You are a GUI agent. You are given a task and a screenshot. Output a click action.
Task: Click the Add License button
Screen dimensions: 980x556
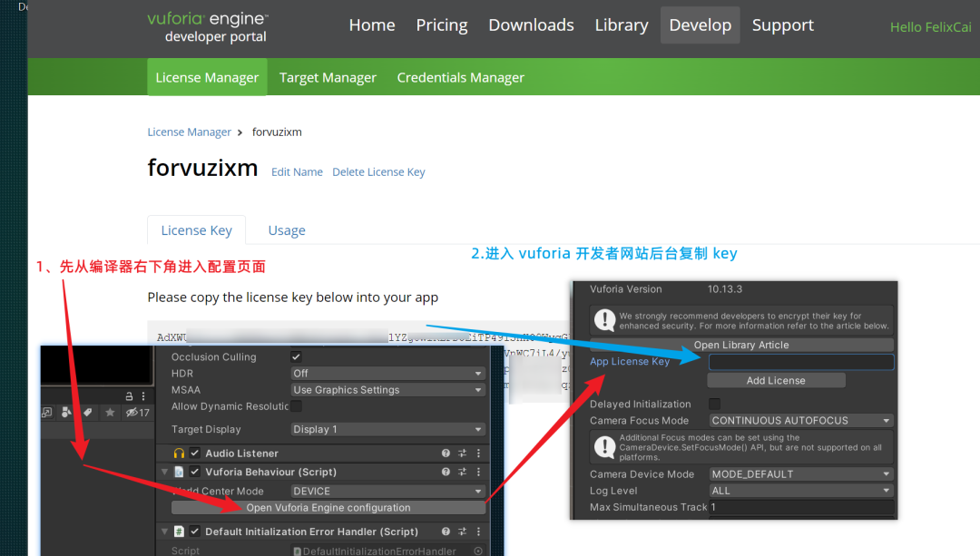tap(776, 380)
